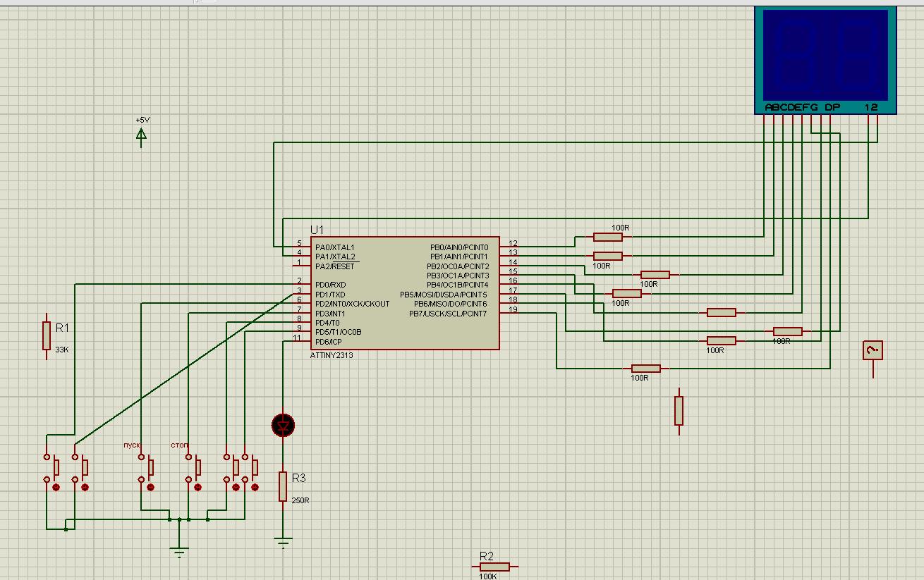Select the red LED diode symbol
Screen dimensions: 924x580
pos(283,425)
